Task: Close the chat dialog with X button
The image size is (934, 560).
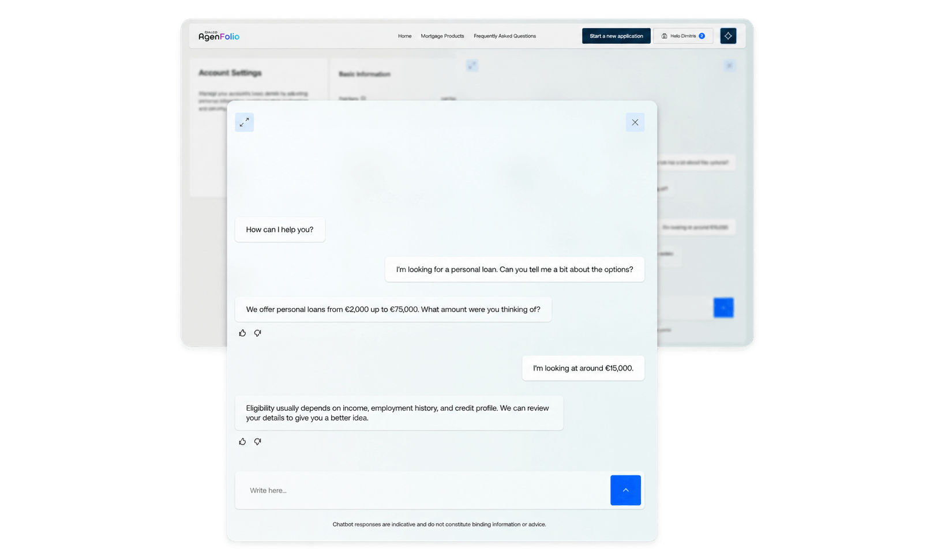Action: tap(635, 122)
